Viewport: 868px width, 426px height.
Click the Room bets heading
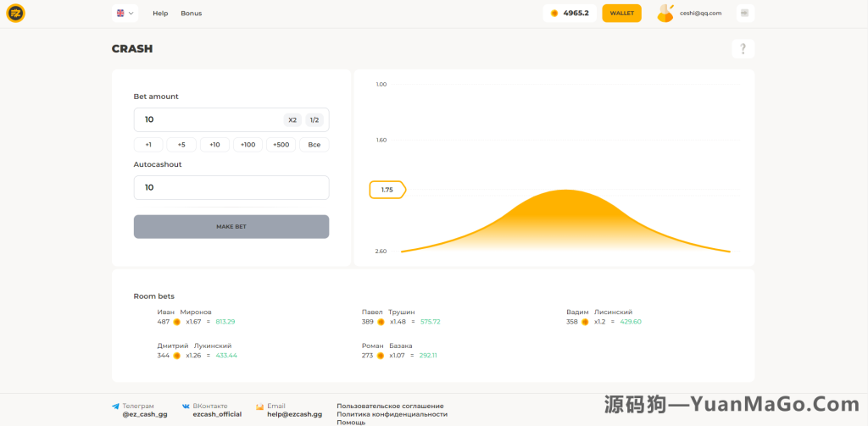[154, 296]
